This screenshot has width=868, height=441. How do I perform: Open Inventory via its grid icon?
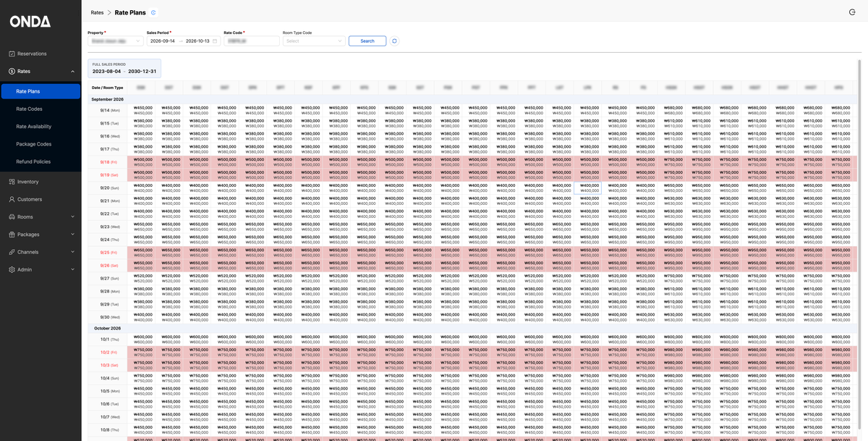point(12,182)
